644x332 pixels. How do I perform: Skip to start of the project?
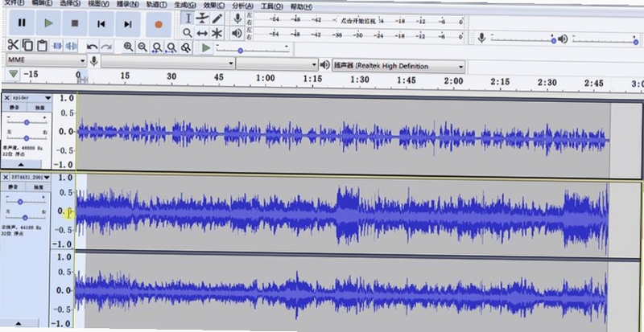coord(101,24)
